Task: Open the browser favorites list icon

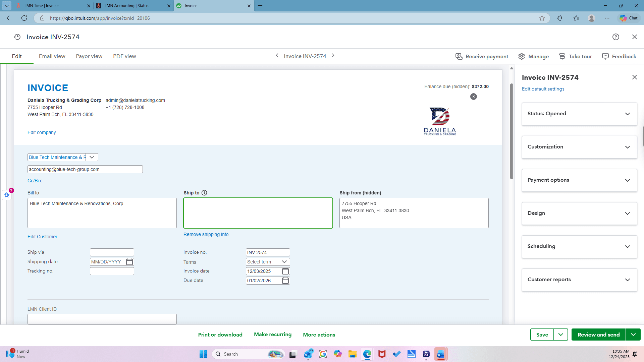Action: (x=576, y=18)
